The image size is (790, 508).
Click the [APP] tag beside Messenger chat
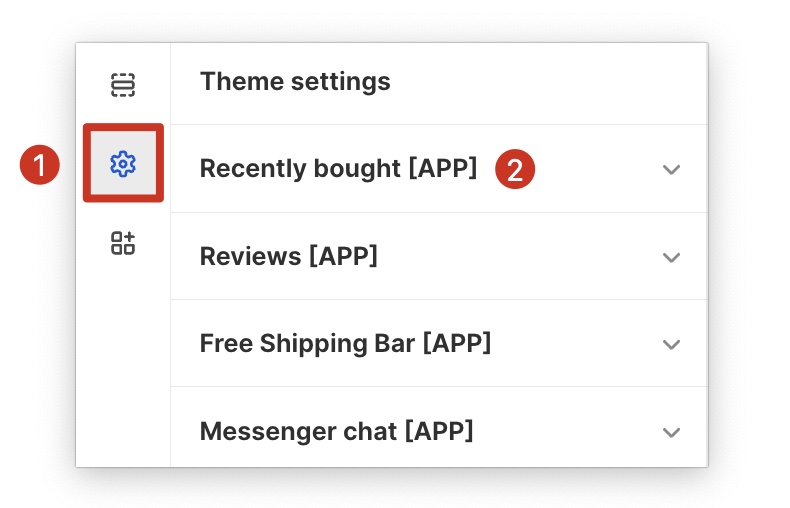(438, 431)
